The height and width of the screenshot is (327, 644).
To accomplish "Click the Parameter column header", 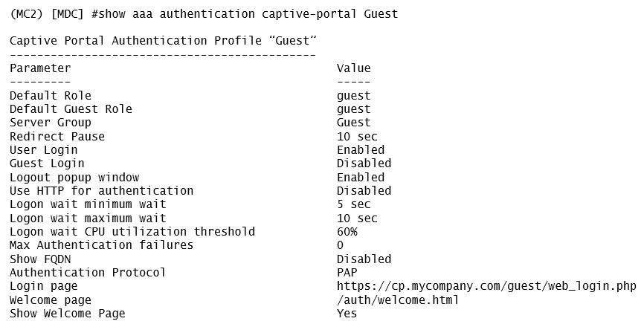I will pyautogui.click(x=40, y=68).
